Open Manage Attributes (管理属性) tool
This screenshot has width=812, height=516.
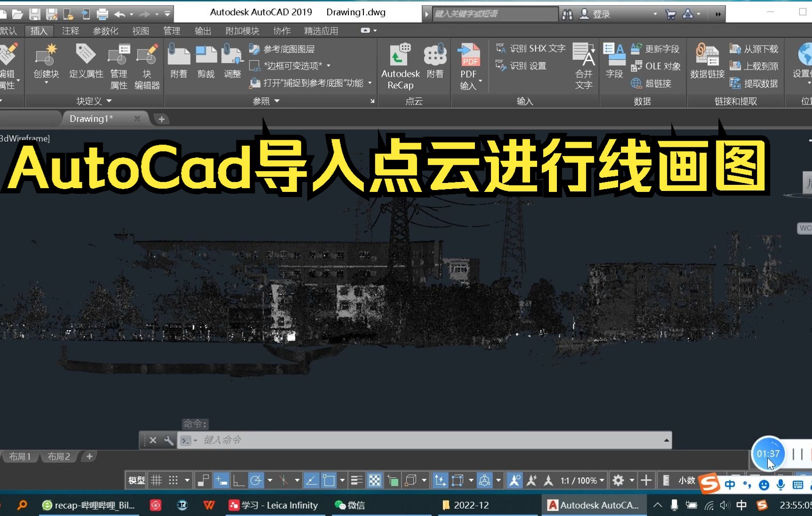(x=119, y=66)
